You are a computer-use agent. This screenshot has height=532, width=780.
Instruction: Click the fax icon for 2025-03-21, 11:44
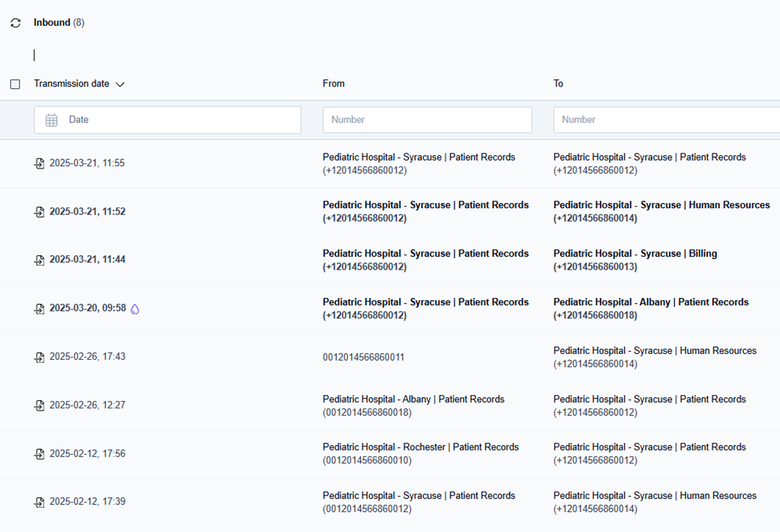click(x=39, y=260)
